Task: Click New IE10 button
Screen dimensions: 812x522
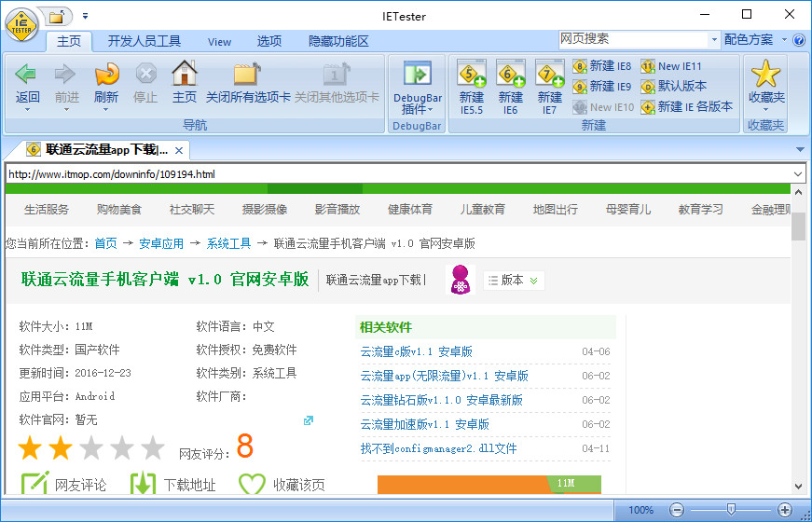Action: click(603, 107)
